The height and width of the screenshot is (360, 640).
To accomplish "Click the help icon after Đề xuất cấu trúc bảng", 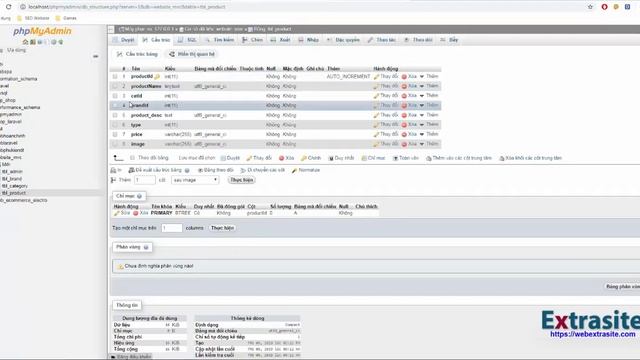I will [x=187, y=171].
